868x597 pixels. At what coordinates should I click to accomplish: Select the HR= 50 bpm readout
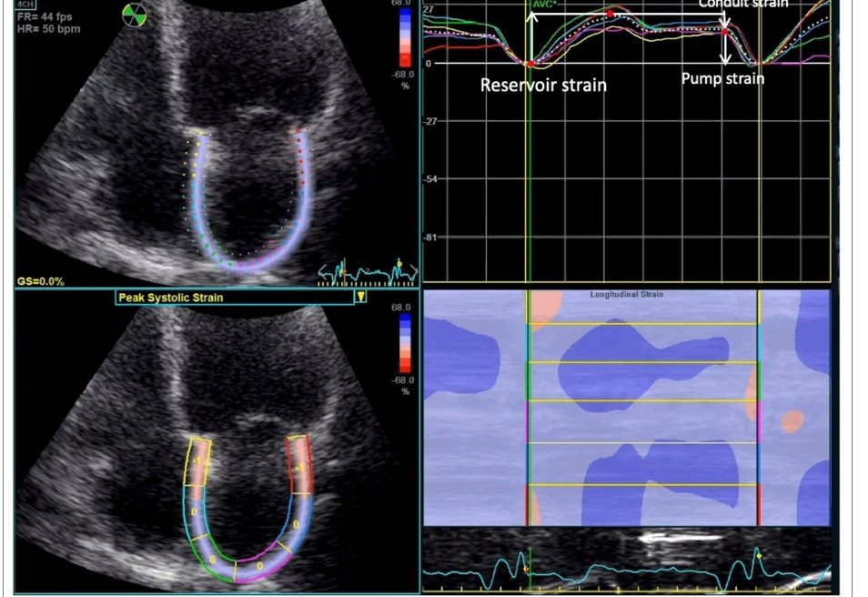click(x=49, y=29)
